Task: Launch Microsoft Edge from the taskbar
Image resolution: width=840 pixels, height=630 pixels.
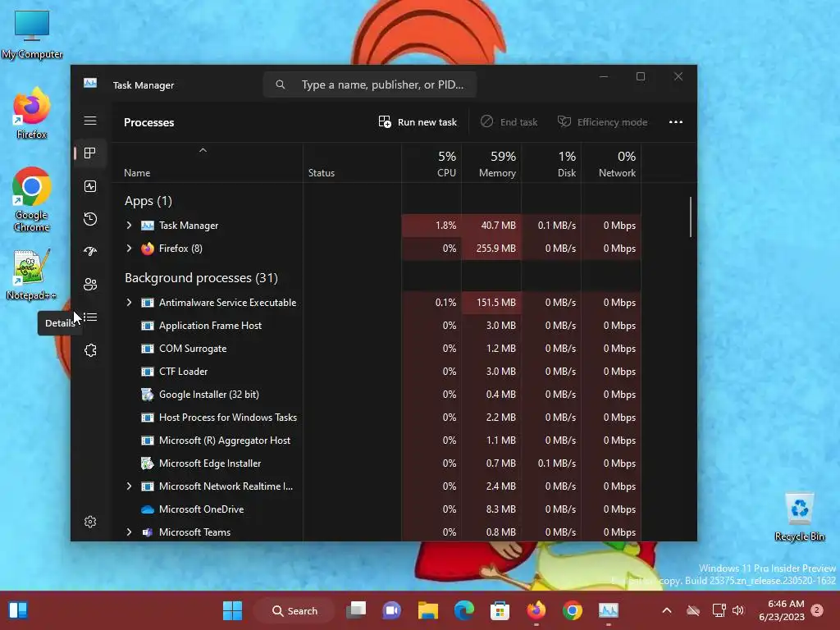Action: [464, 610]
